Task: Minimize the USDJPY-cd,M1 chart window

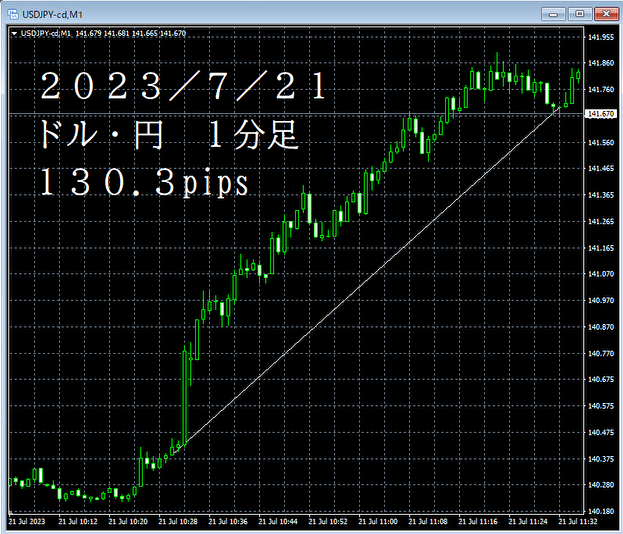Action: coord(553,14)
